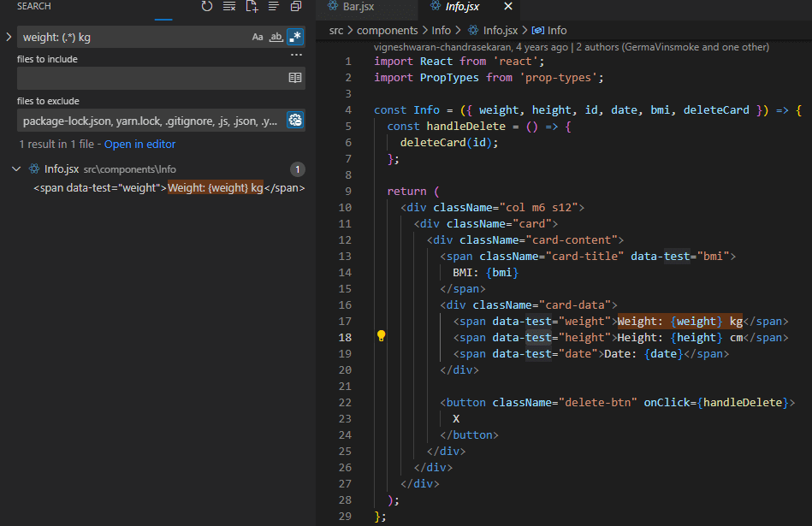
Task: Expand the replace field chevron
Action: (x=9, y=37)
